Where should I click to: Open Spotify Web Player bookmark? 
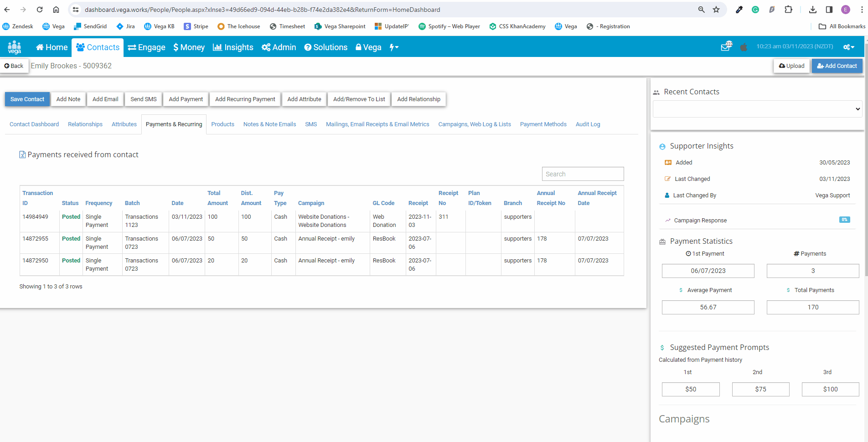[x=449, y=26]
